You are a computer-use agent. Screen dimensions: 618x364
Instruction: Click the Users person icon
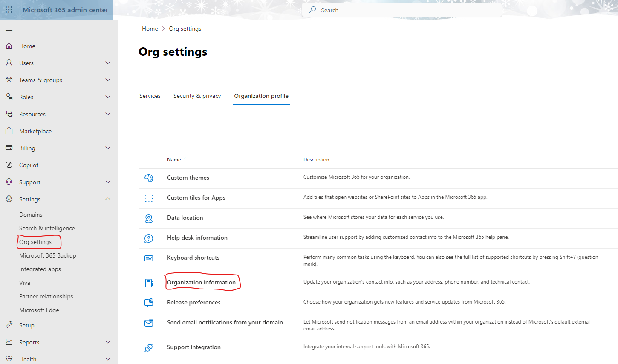9,63
